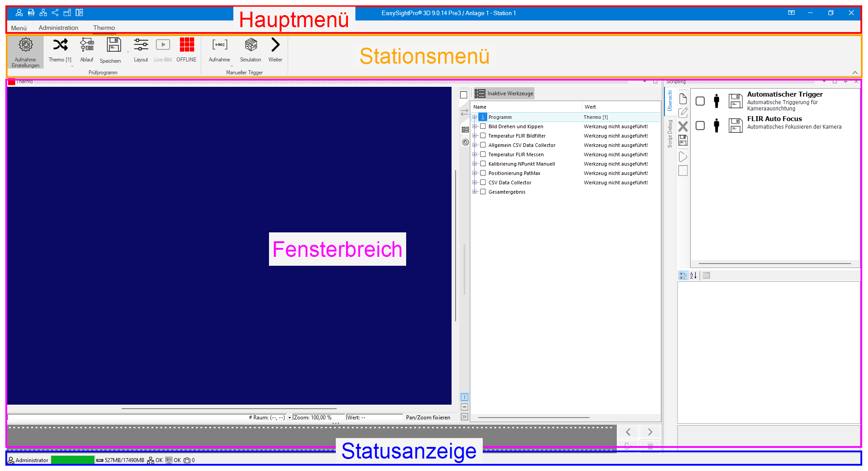This screenshot has width=868, height=471.
Task: Click the Speichern floppy disk icon
Action: (x=114, y=45)
